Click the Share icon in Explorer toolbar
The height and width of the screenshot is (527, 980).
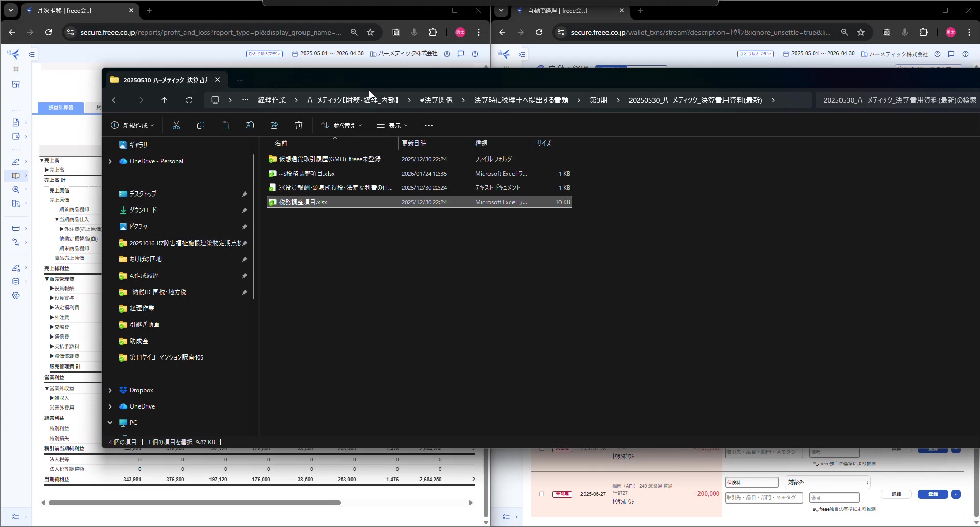[274, 125]
